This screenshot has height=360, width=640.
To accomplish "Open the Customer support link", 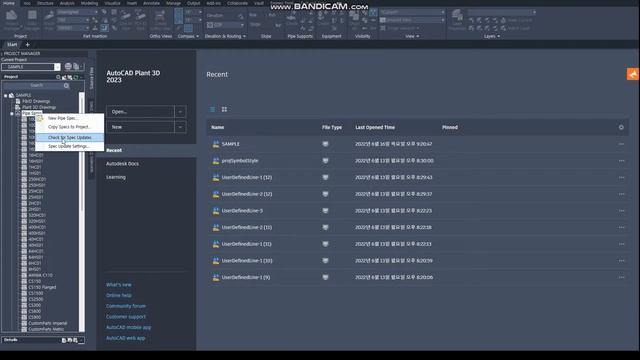I will pyautogui.click(x=126, y=317).
